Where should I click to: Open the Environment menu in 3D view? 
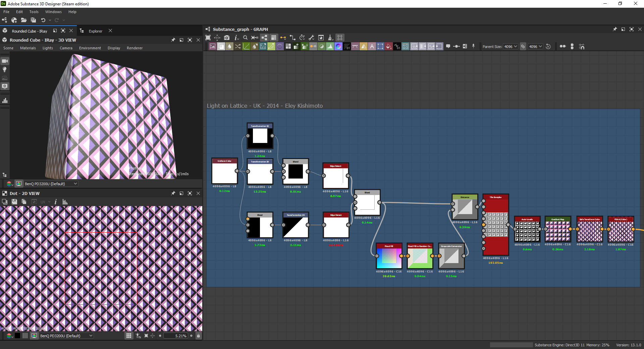[90, 48]
